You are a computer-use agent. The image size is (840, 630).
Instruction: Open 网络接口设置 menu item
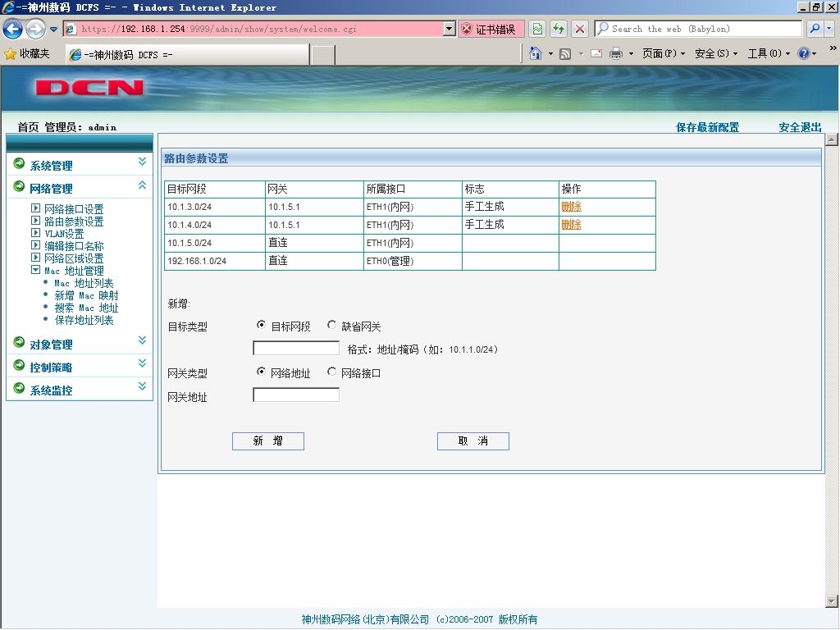pyautogui.click(x=74, y=209)
